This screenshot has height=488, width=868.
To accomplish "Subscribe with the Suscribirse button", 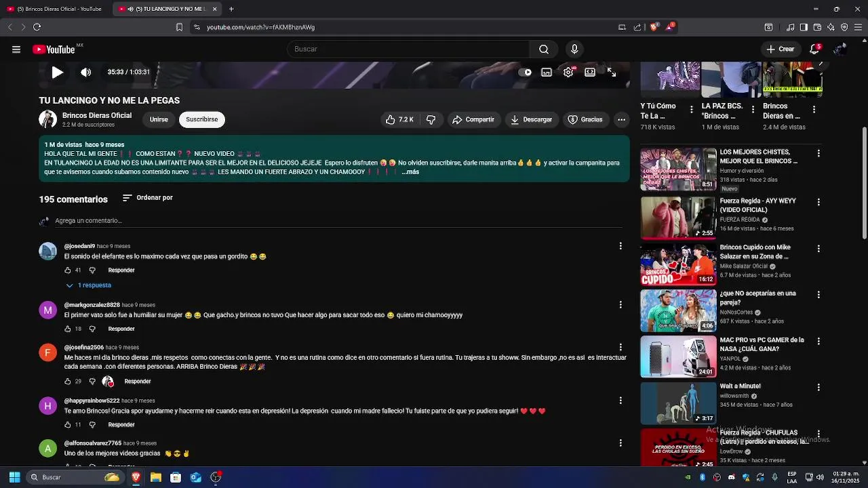I will [202, 119].
